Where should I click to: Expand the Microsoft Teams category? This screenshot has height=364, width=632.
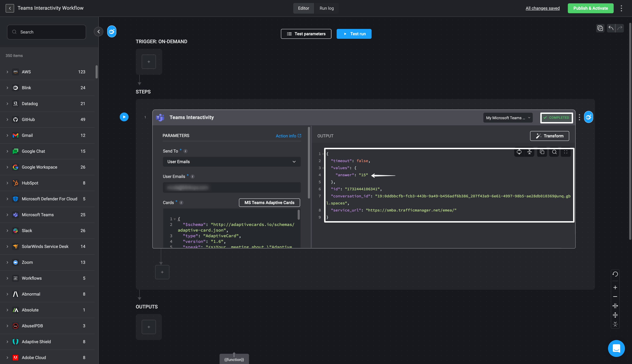tap(7, 215)
